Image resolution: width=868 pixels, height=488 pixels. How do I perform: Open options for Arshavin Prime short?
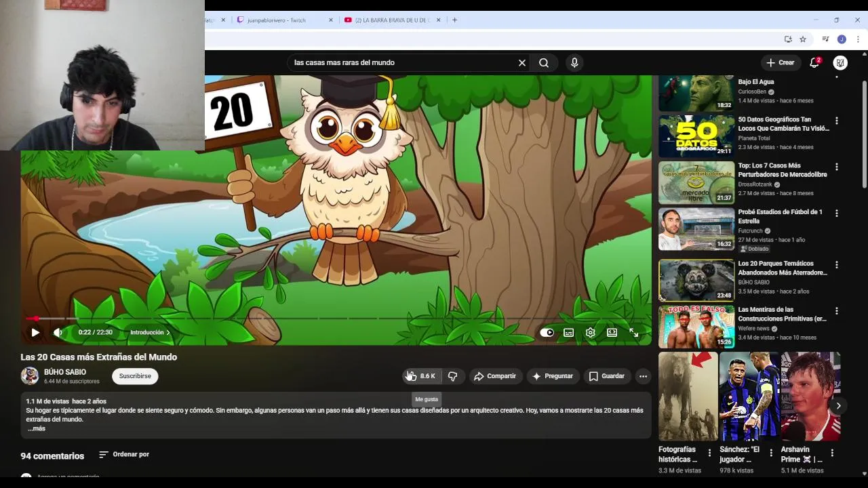[832, 453]
